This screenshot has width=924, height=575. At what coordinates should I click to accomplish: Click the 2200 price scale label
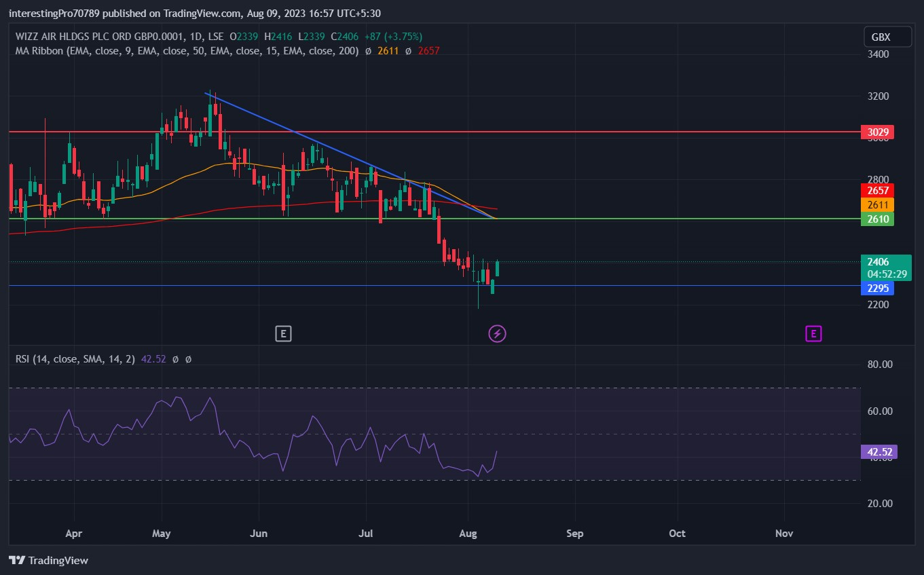tap(878, 305)
